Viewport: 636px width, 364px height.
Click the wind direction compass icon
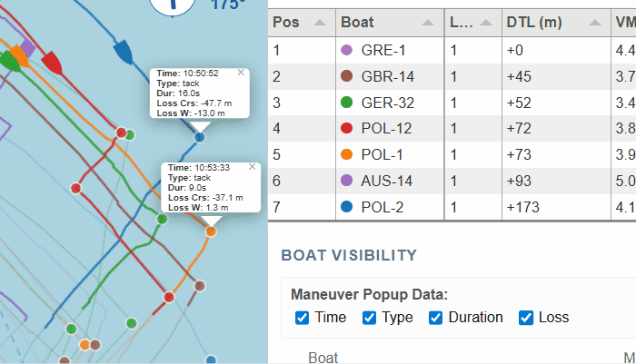[175, 5]
